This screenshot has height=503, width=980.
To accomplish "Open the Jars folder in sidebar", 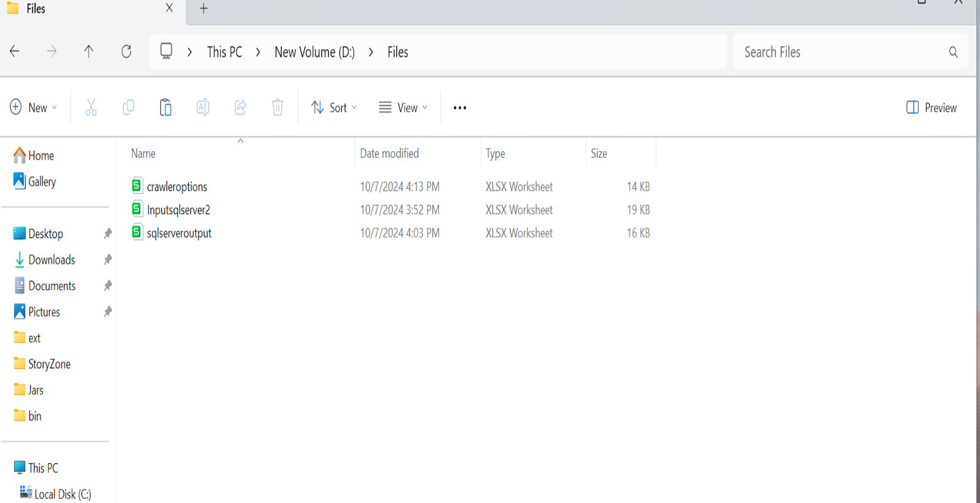I will [x=28, y=390].
